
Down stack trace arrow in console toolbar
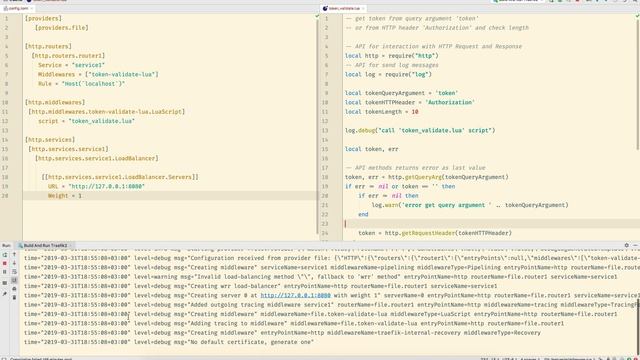coord(14,263)
